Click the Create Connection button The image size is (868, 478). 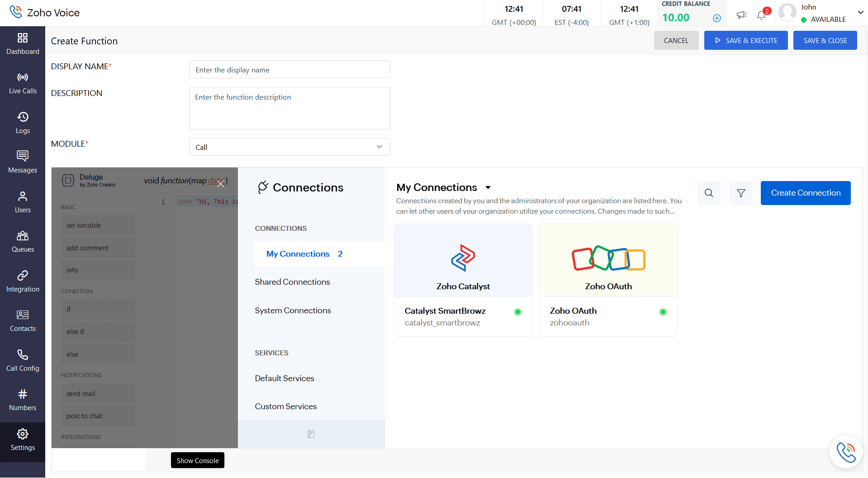click(805, 193)
